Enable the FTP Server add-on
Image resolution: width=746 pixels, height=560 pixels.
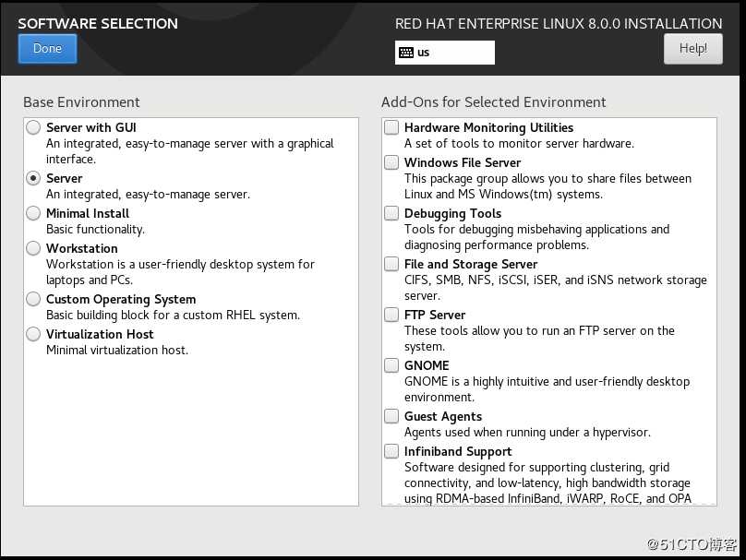coord(391,315)
